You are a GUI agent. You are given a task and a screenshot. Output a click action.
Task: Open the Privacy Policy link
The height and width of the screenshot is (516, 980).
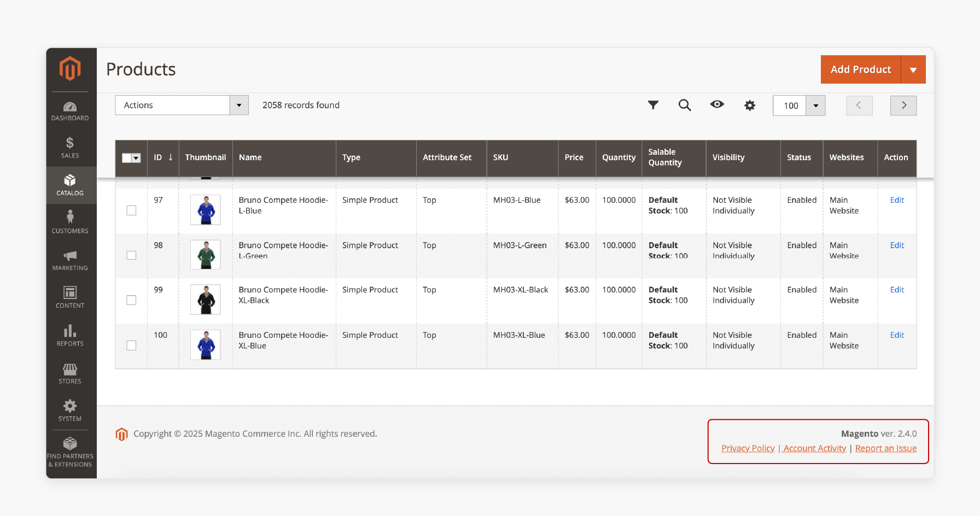point(748,448)
